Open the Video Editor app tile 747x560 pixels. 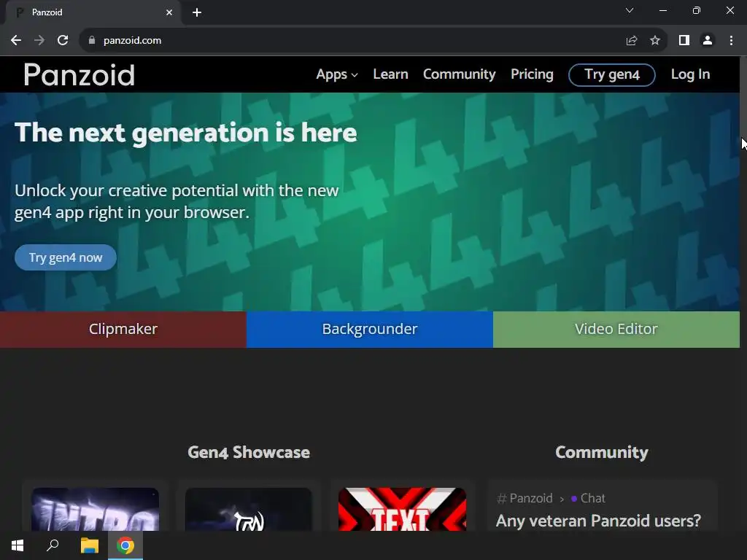tap(616, 330)
